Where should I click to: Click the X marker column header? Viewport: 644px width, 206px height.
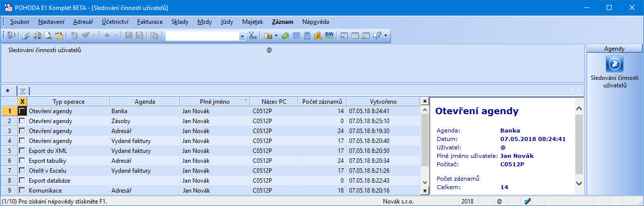click(22, 101)
